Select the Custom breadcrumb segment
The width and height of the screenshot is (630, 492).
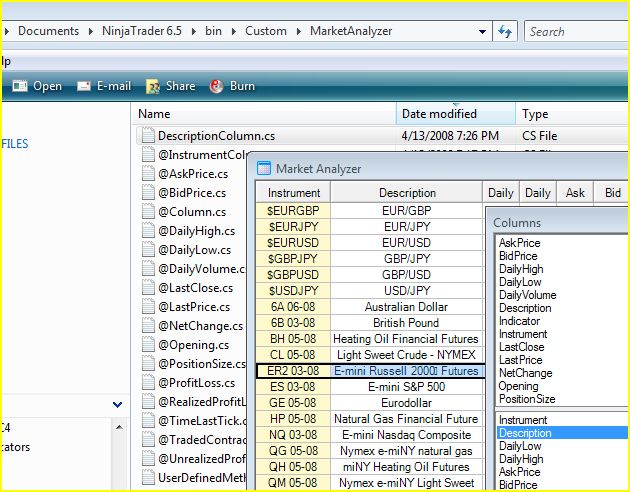[x=266, y=31]
